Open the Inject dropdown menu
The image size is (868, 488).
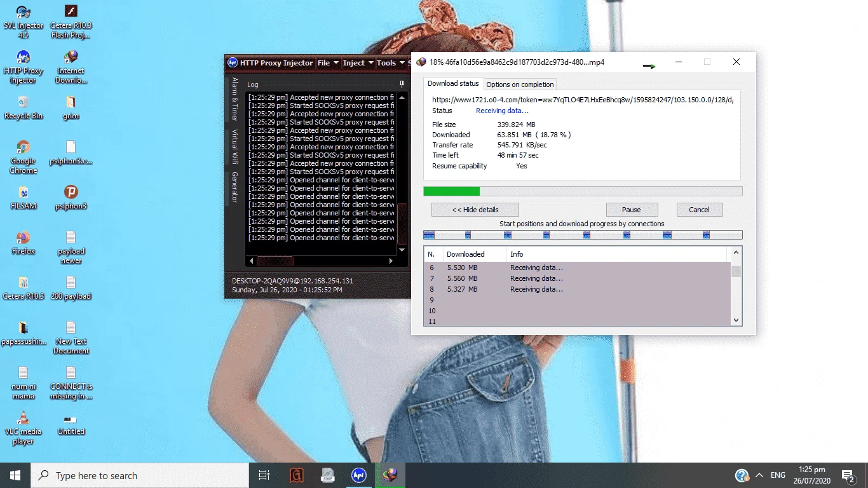pos(358,63)
